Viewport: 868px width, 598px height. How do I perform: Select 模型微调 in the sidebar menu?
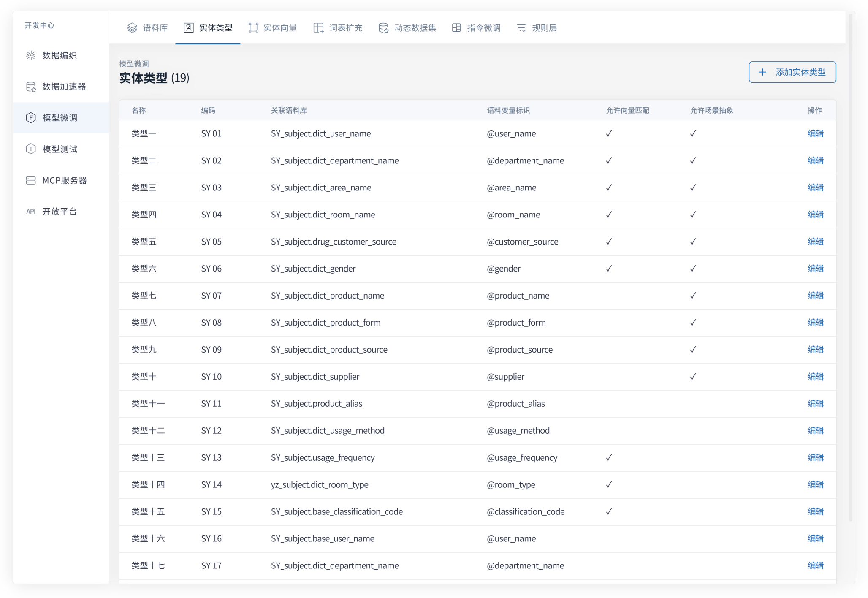pos(60,118)
